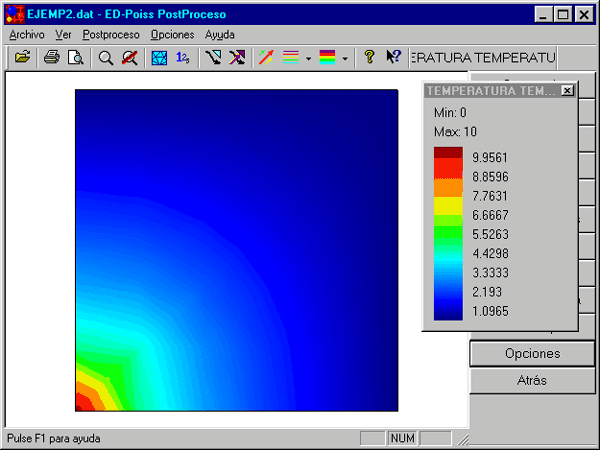Click the purple-yellow arrow cross icon

pos(237,57)
